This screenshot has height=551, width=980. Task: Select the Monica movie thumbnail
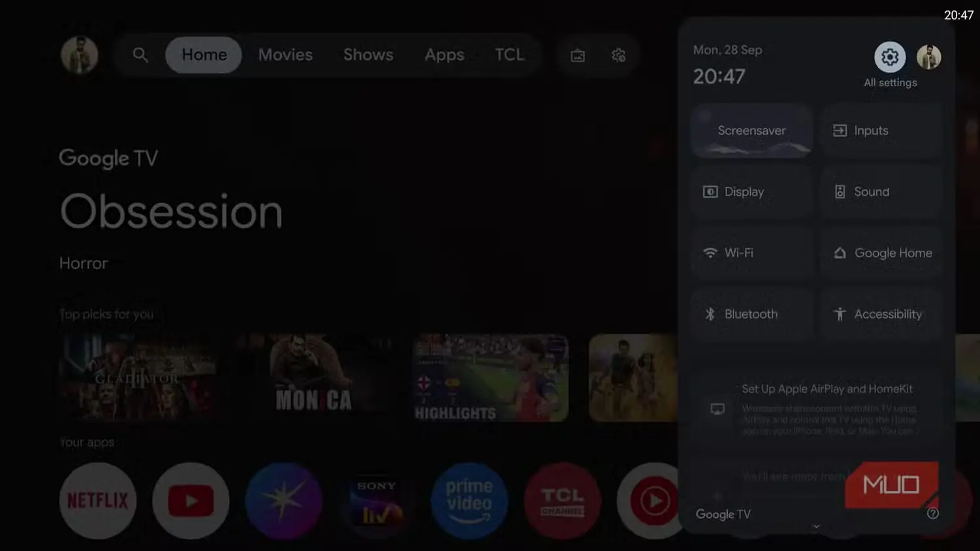pos(314,378)
